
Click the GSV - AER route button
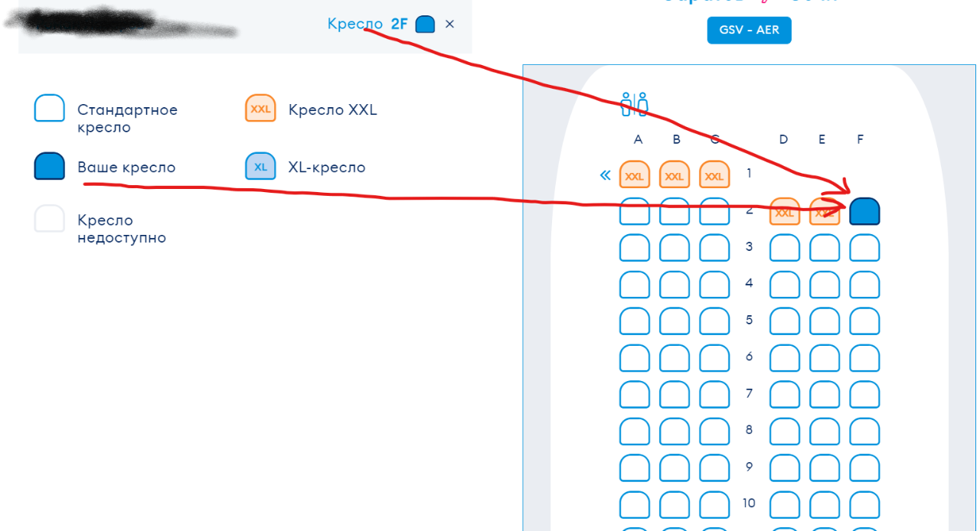[748, 31]
